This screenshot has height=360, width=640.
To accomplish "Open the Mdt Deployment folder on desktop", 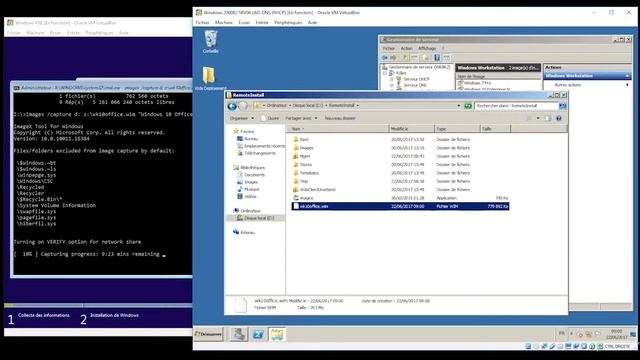I will point(210,78).
